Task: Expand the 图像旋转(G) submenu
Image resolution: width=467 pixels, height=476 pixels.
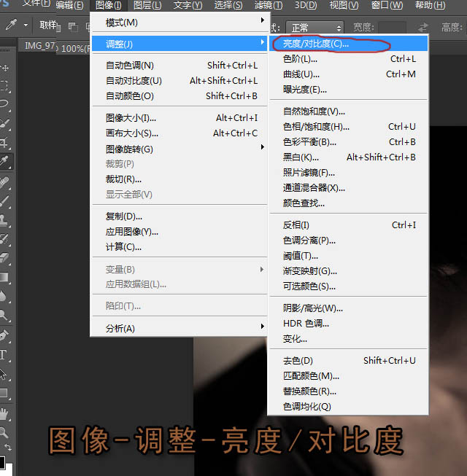Action: pyautogui.click(x=180, y=149)
